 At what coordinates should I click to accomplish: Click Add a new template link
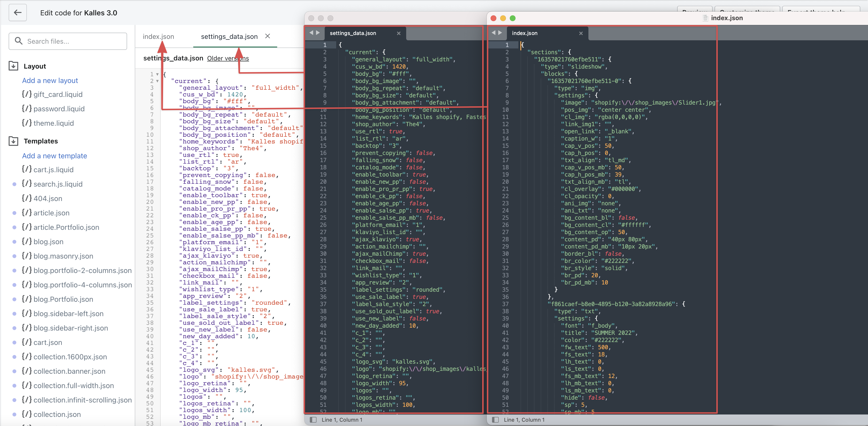point(55,156)
